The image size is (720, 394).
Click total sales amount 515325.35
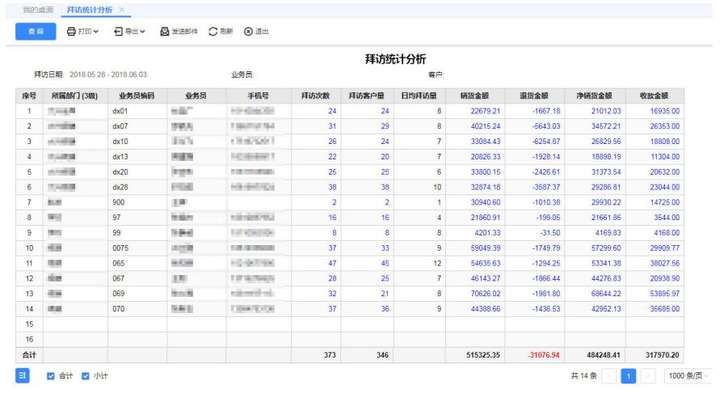pyautogui.click(x=483, y=355)
